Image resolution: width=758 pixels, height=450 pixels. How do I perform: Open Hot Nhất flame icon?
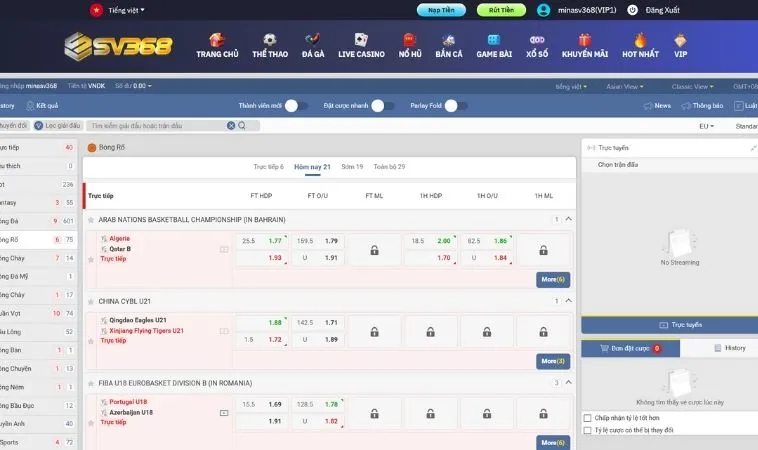(x=640, y=40)
